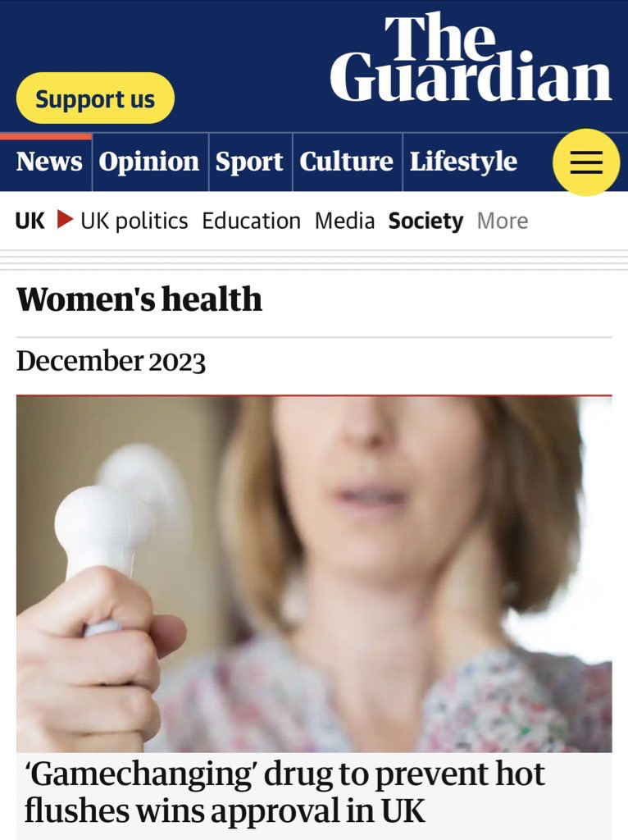
Task: Go to the Sport section
Action: (x=249, y=162)
